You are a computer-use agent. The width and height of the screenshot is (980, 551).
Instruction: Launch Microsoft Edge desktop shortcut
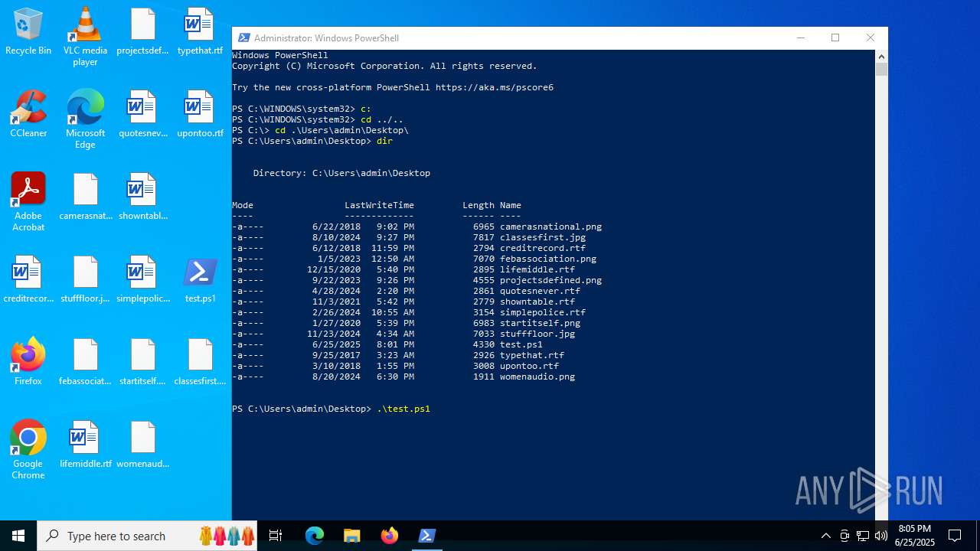85,119
